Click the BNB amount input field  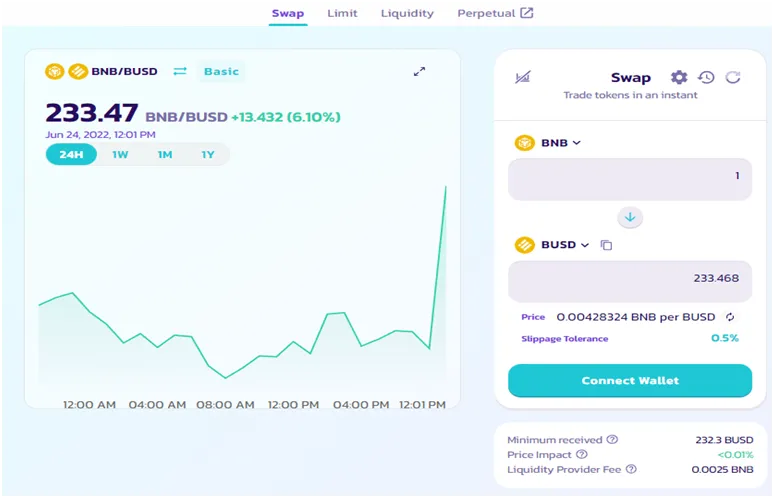(x=630, y=179)
